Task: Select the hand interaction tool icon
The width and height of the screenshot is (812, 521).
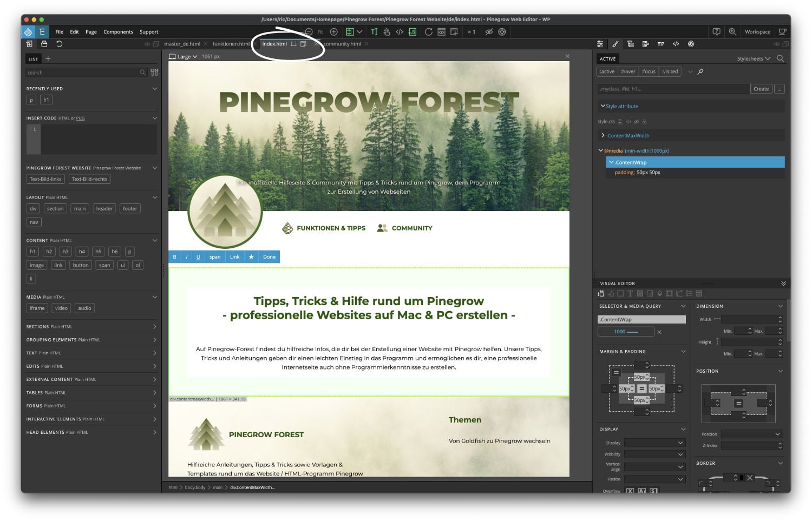Action: coord(387,32)
